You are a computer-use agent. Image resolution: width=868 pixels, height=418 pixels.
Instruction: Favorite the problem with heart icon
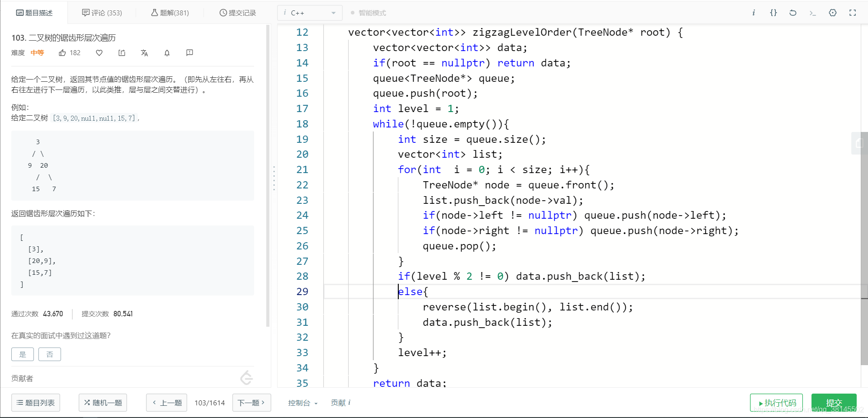(99, 53)
